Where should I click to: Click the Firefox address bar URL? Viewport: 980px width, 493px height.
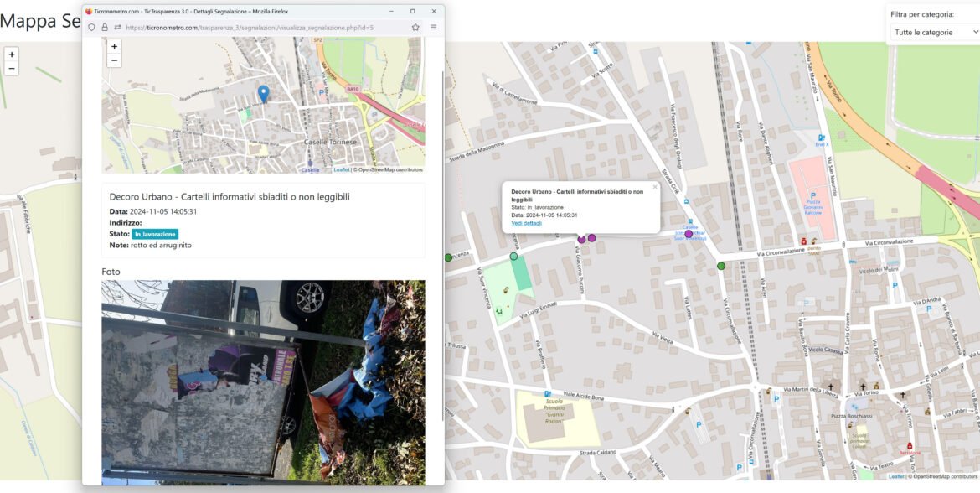point(251,27)
